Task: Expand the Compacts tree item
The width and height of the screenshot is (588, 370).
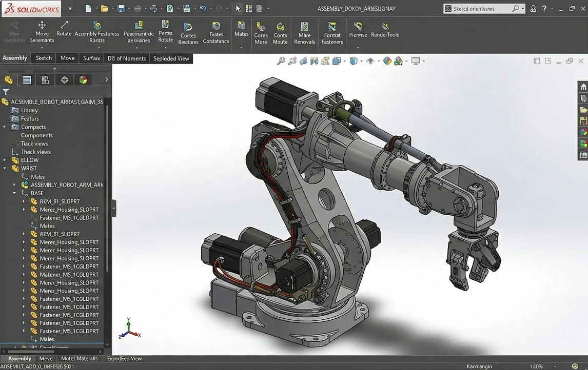Action: click(5, 127)
